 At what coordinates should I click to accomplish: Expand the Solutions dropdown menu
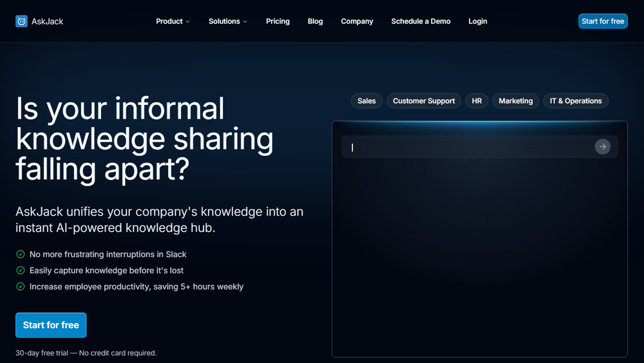pyautogui.click(x=227, y=21)
